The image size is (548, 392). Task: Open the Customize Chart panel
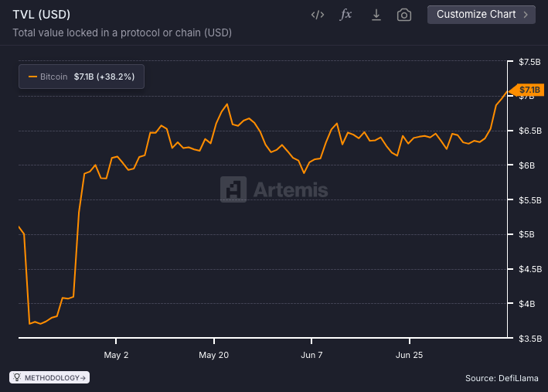tap(482, 15)
